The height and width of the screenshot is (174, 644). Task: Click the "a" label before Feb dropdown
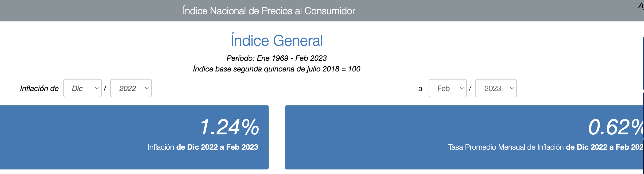pyautogui.click(x=420, y=89)
